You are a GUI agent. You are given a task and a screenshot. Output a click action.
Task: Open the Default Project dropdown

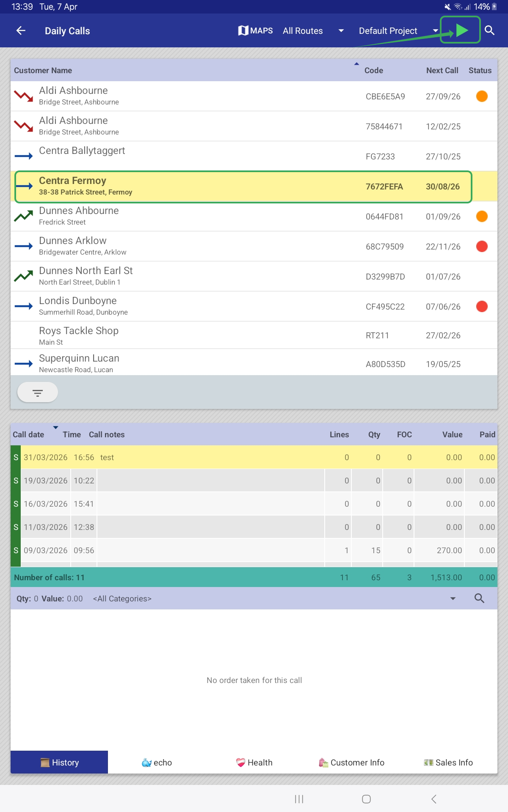398,31
